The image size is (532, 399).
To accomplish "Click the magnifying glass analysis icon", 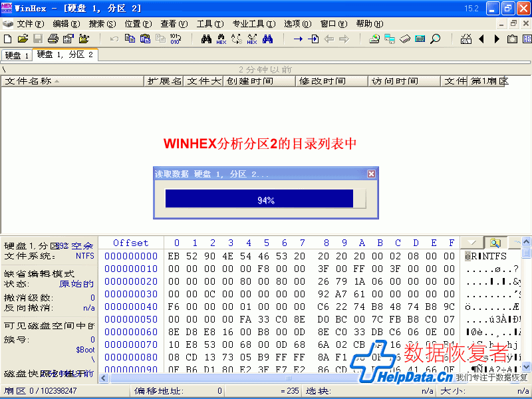I will tap(436, 39).
